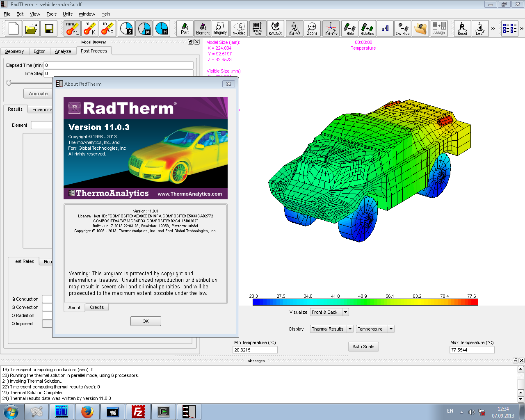Open the Visualize Front & Back dropdown
Viewport: 525px width, 420px height.
click(329, 312)
